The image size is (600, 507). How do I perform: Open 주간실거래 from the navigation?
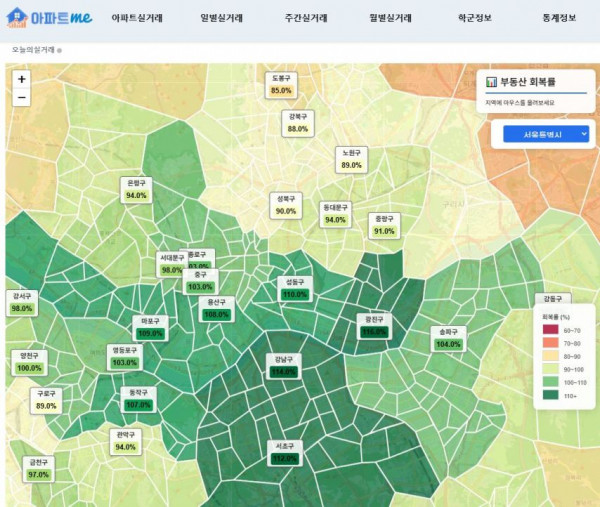point(306,18)
